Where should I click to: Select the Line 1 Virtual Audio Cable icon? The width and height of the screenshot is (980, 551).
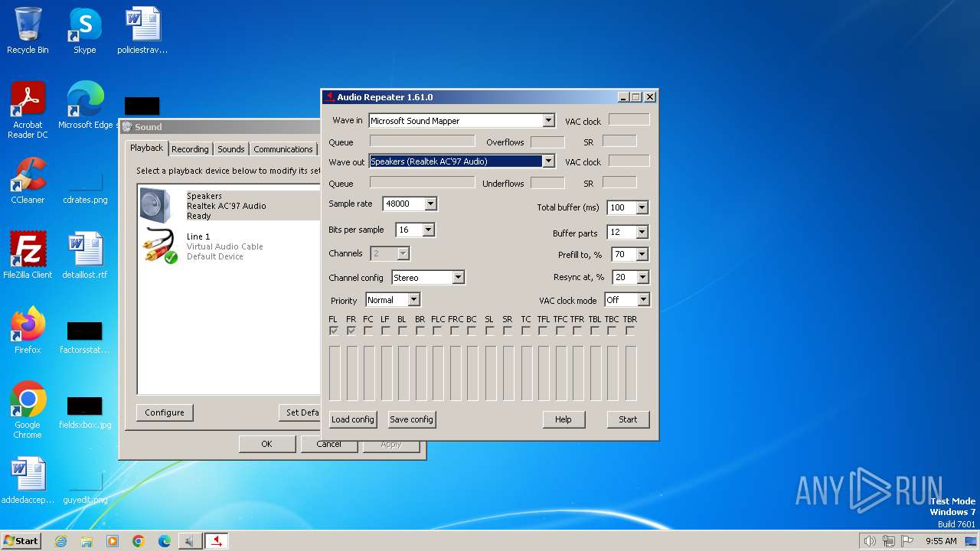(x=159, y=246)
